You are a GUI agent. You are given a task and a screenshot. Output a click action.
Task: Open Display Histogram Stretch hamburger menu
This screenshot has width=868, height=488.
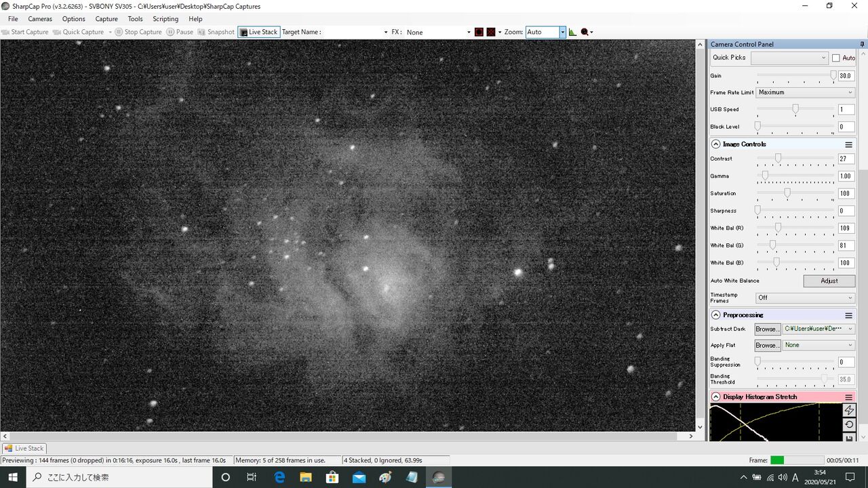848,397
